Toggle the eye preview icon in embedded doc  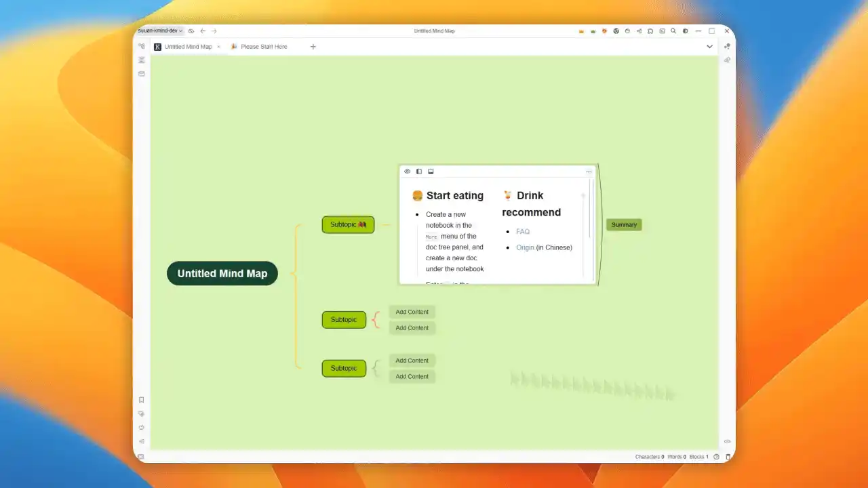click(x=407, y=171)
